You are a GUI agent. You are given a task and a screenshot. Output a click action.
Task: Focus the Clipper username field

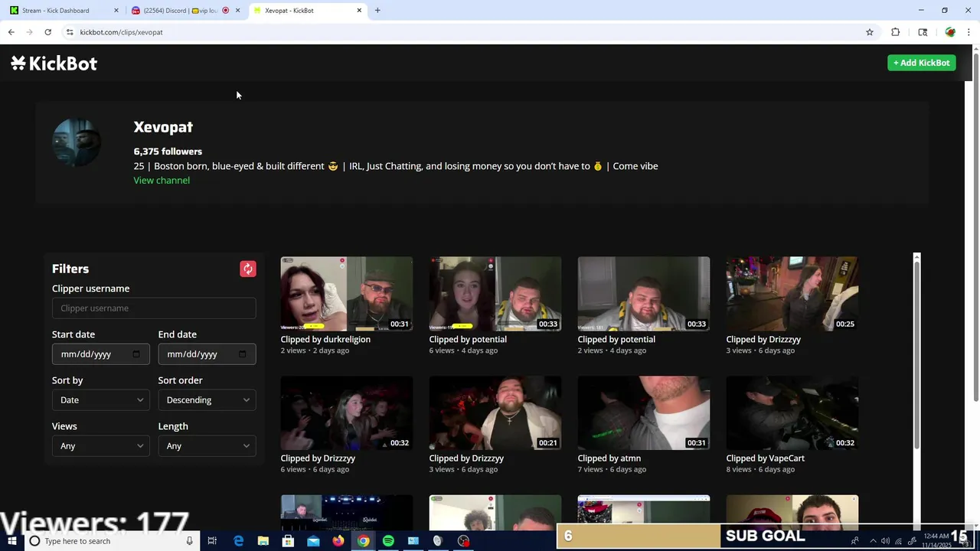(154, 308)
